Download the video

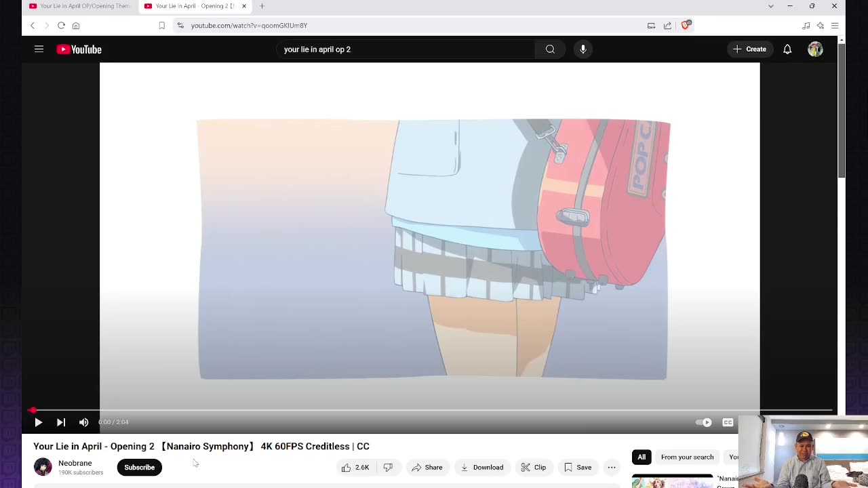click(482, 467)
